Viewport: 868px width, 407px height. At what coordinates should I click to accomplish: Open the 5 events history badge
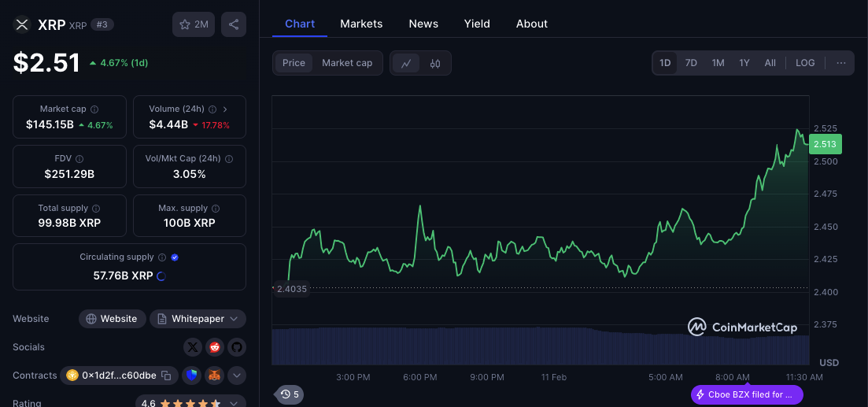pyautogui.click(x=290, y=394)
